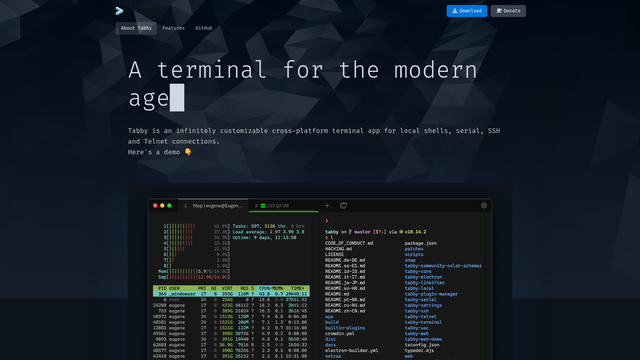Click the 'Load average' line in htop
The height and width of the screenshot is (360, 640).
tap(268, 231)
